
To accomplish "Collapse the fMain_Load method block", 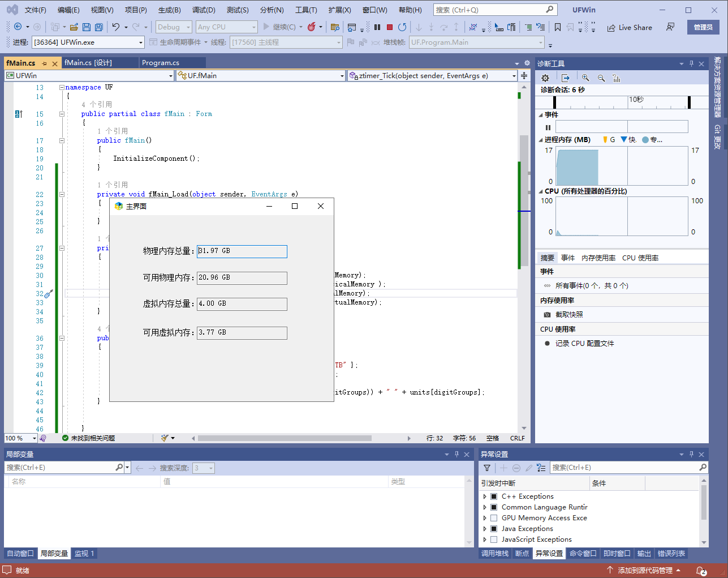I will pyautogui.click(x=62, y=194).
